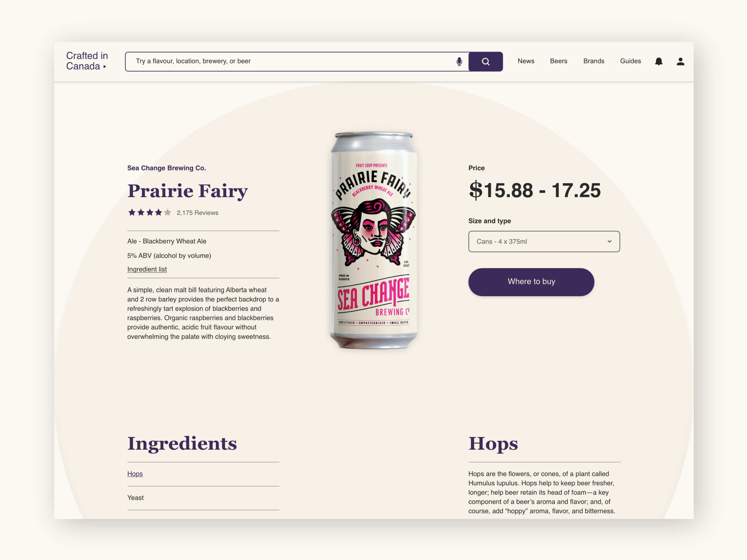Go to Brands in navigation

[x=594, y=61]
